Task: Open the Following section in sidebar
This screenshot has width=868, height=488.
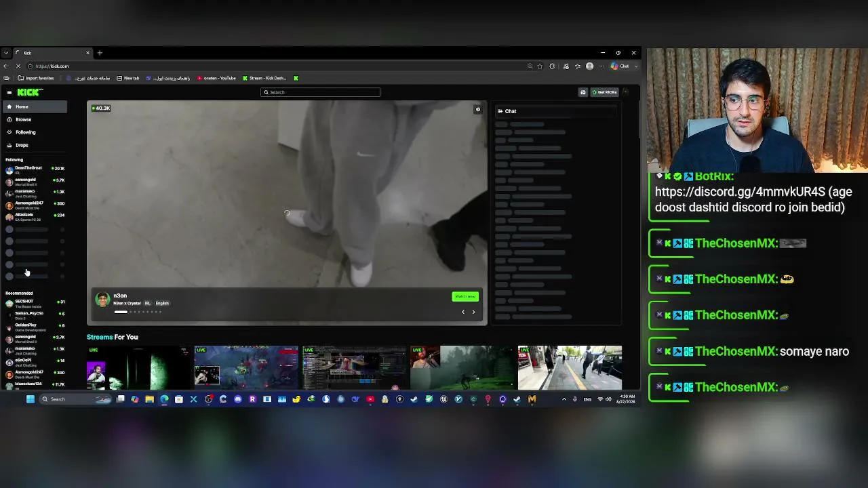Action: click(35, 132)
